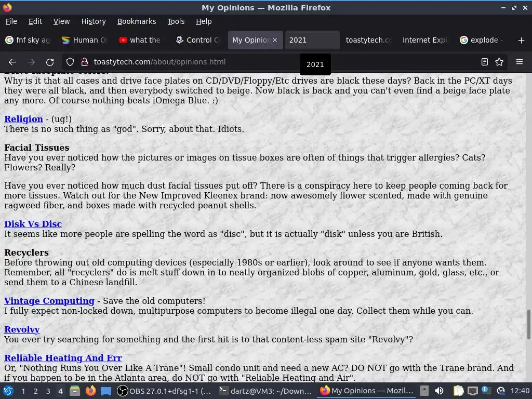Reload the current page
The height and width of the screenshot is (399, 532).
[x=50, y=62]
